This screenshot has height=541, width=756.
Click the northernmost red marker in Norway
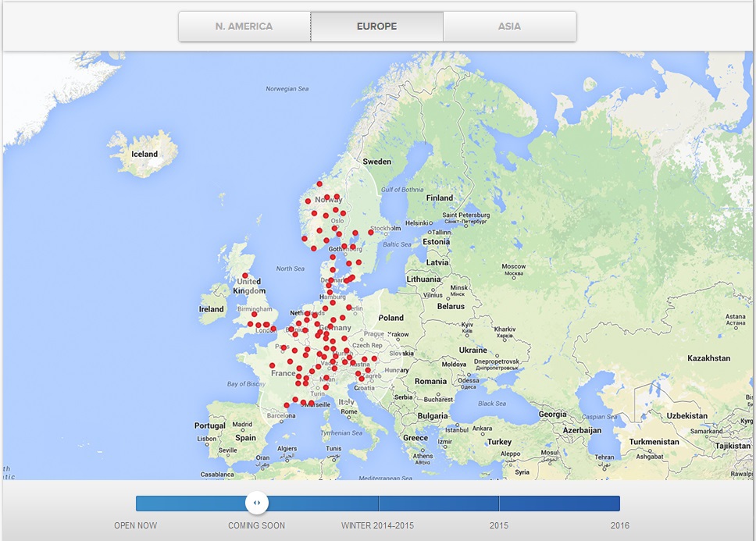coord(319,184)
